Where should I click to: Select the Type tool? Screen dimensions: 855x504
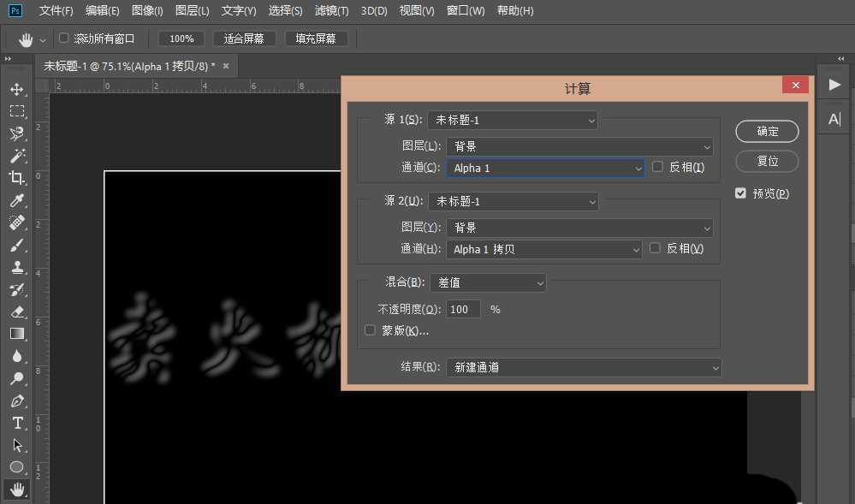point(17,422)
